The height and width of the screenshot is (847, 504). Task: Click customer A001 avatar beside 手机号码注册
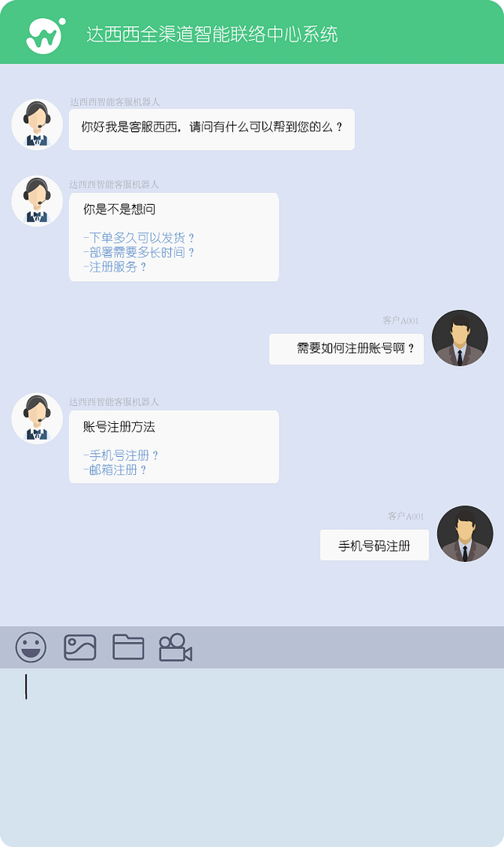point(465,534)
